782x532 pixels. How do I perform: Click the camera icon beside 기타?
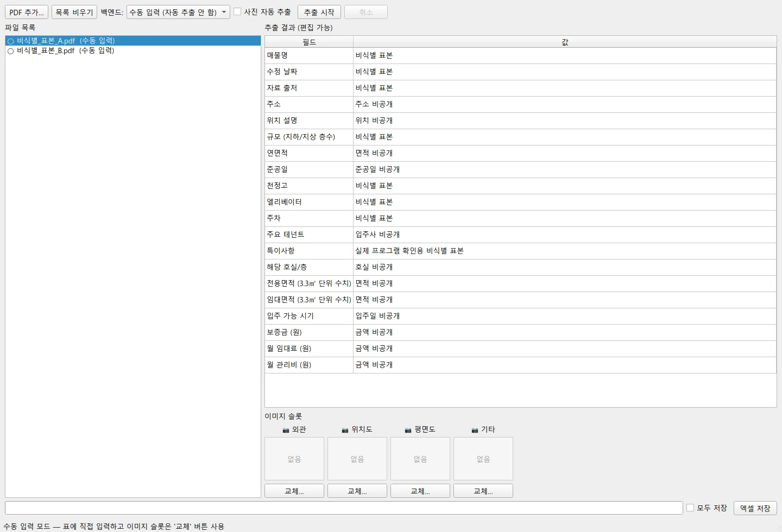click(x=475, y=430)
